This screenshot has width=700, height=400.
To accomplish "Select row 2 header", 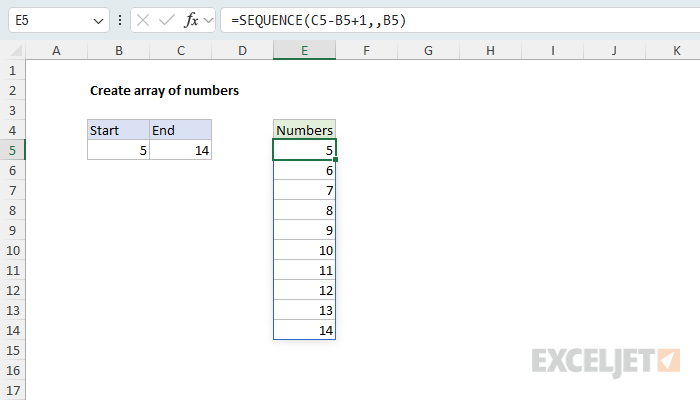I will pos(12,91).
